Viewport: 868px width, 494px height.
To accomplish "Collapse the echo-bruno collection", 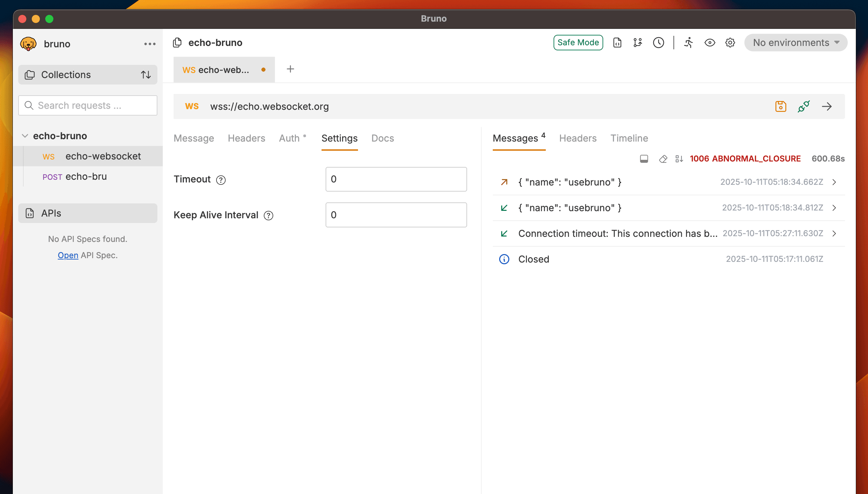I will 25,135.
